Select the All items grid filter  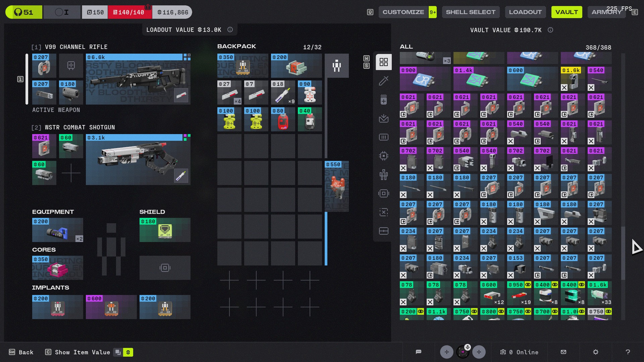(384, 62)
